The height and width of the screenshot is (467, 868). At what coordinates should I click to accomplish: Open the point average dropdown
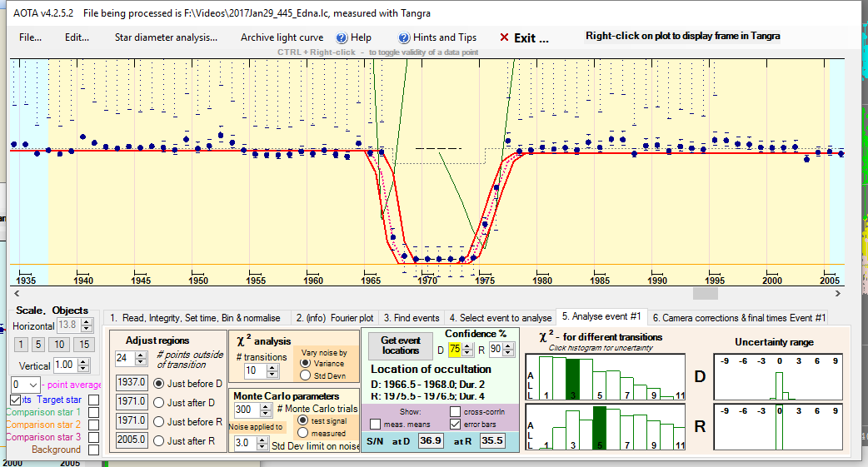point(33,385)
